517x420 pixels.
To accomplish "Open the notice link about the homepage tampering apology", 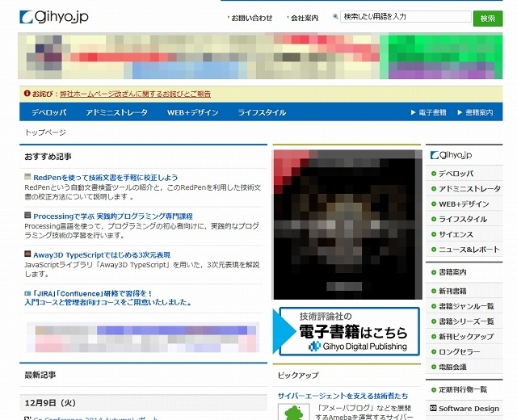I will 135,93.
